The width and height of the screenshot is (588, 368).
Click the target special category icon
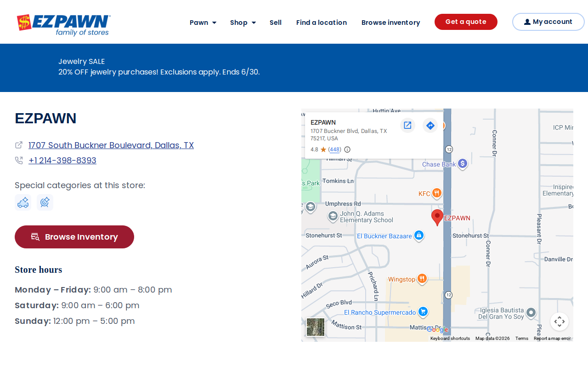pyautogui.click(x=45, y=202)
